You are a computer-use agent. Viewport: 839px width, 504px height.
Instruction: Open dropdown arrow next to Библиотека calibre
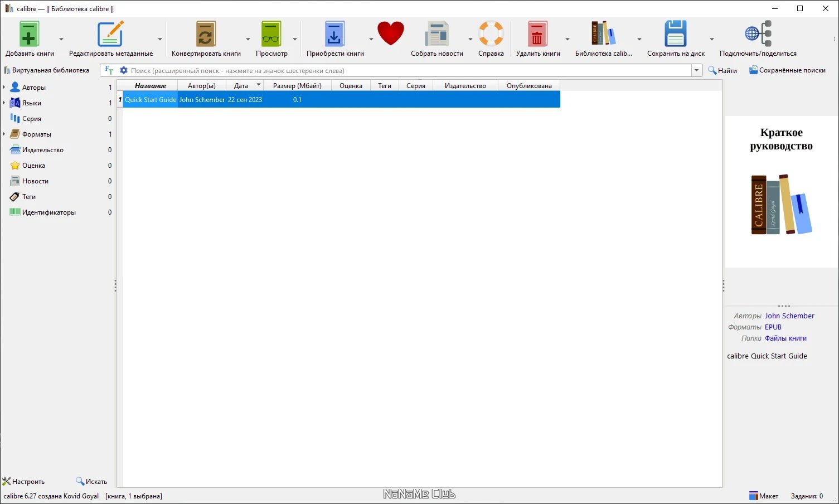point(639,39)
